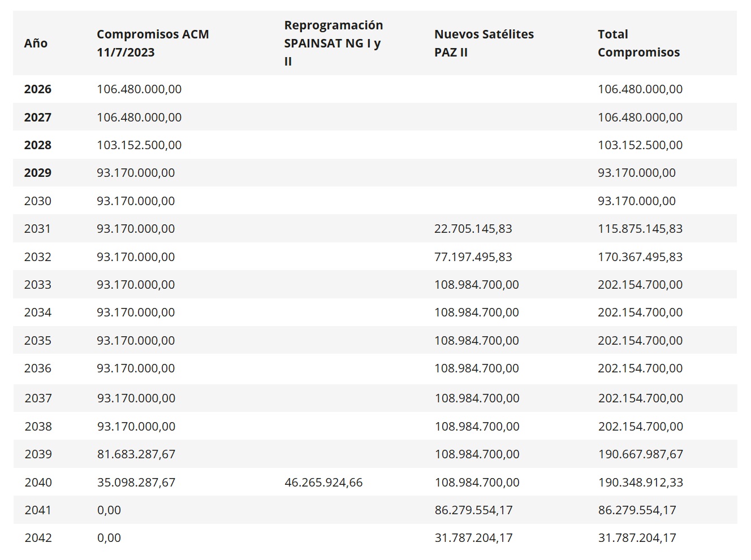Click the 'Total Compromisos' column header
Viewport: 751px width, 560px height.
pyautogui.click(x=638, y=44)
